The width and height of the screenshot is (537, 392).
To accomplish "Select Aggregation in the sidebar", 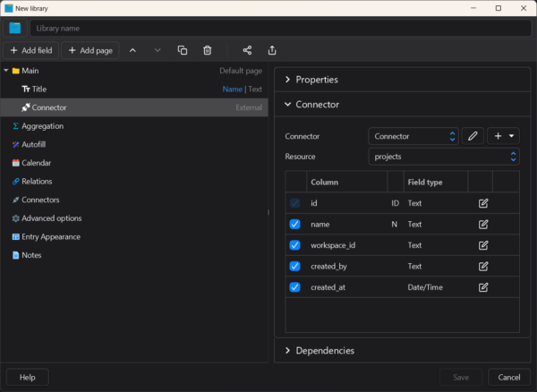I will (42, 126).
